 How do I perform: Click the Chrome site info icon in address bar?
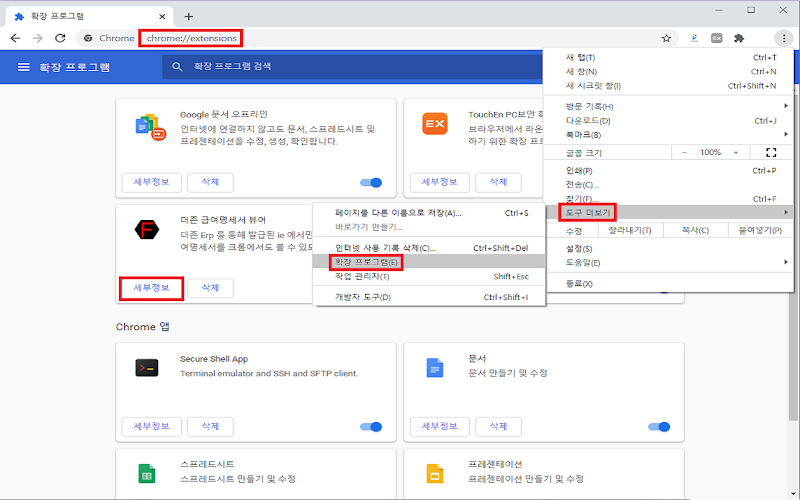coord(88,38)
